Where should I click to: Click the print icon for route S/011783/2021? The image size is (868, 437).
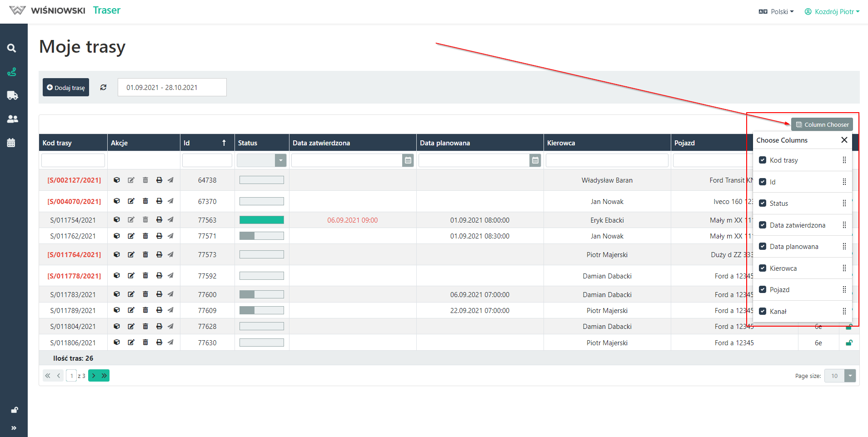point(159,294)
